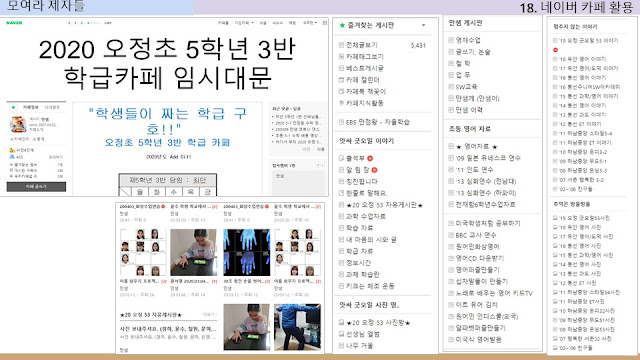Open 전체글보기 board
The width and height of the screenshot is (640, 360).
tap(362, 45)
